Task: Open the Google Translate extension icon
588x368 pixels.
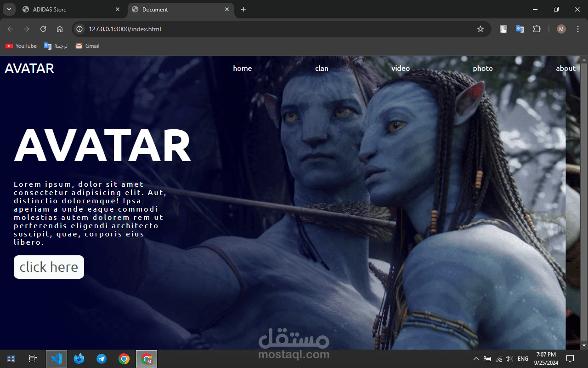Action: [x=520, y=29]
